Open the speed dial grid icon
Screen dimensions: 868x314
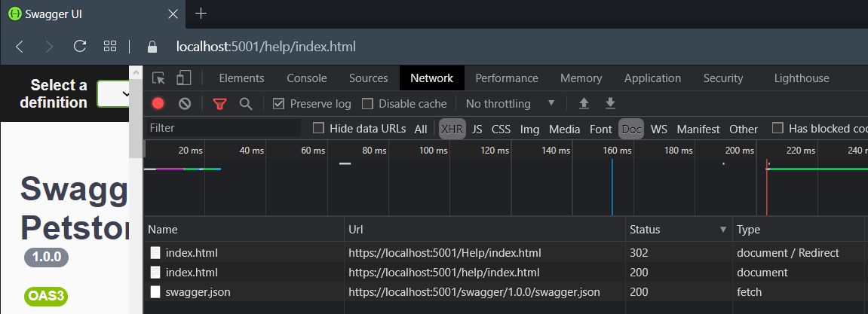click(110, 47)
